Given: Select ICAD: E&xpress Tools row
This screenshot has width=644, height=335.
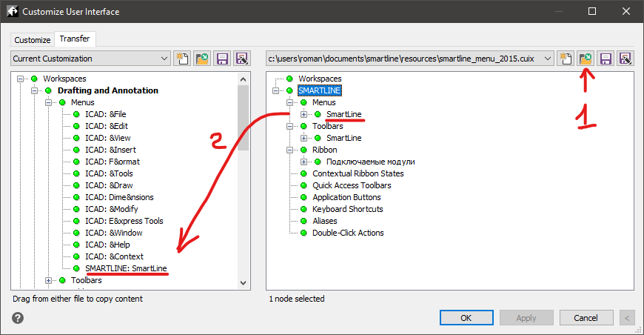Looking at the screenshot, I should (124, 221).
